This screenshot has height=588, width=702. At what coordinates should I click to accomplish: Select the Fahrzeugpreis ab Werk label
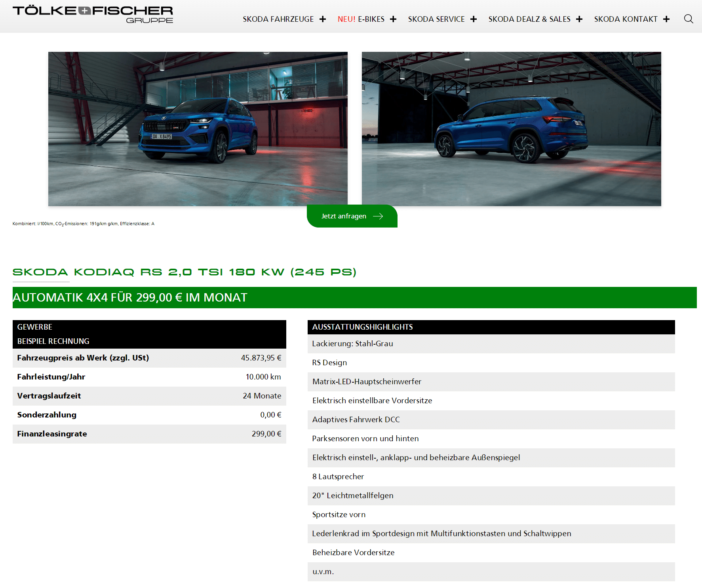tap(83, 358)
